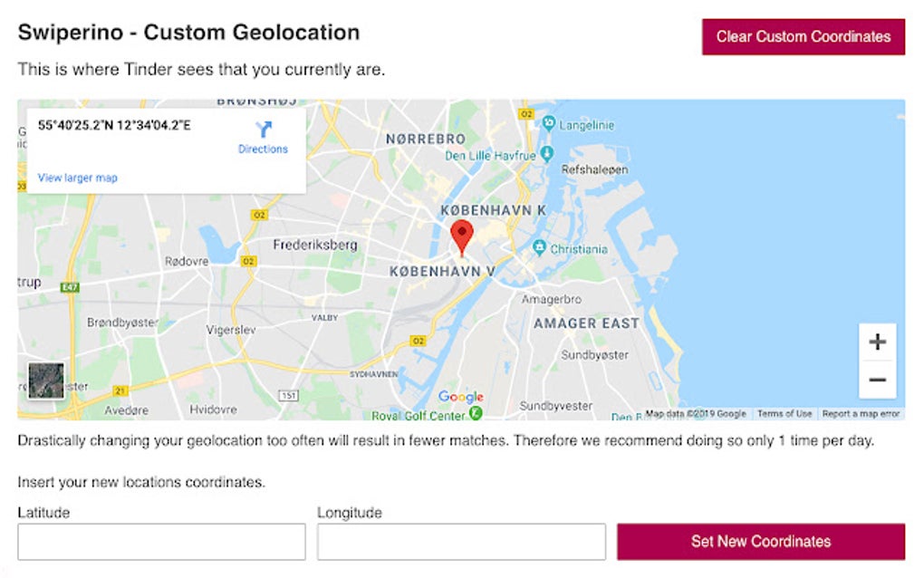This screenshot has height=578, width=924.
Task: Click Report a map error
Action: [861, 413]
